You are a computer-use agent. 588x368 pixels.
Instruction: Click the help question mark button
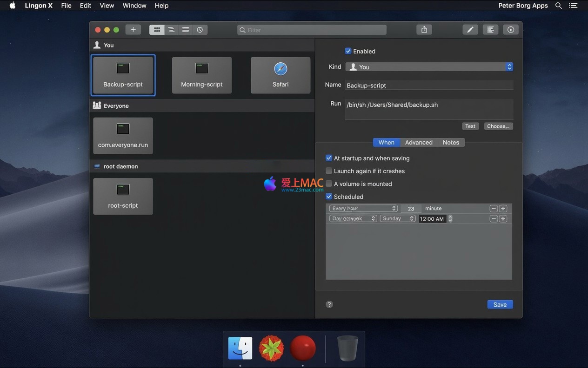(x=329, y=304)
